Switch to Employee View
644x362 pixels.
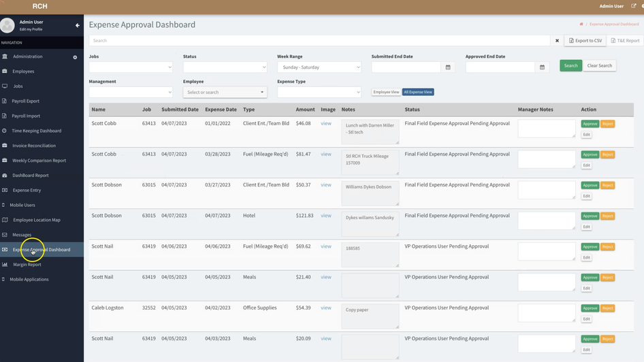click(x=386, y=92)
